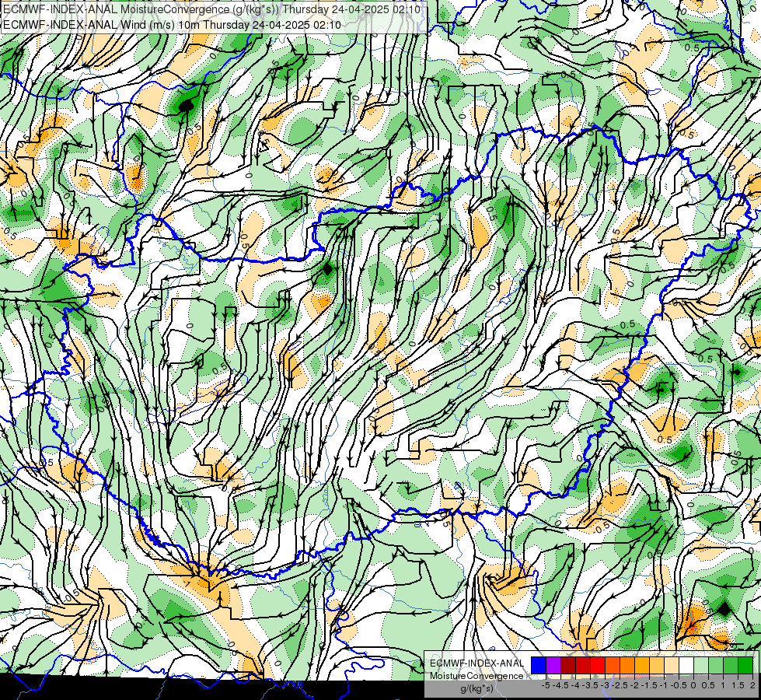Click the legend tick label 2
This screenshot has width=761, height=700.
[x=752, y=685]
